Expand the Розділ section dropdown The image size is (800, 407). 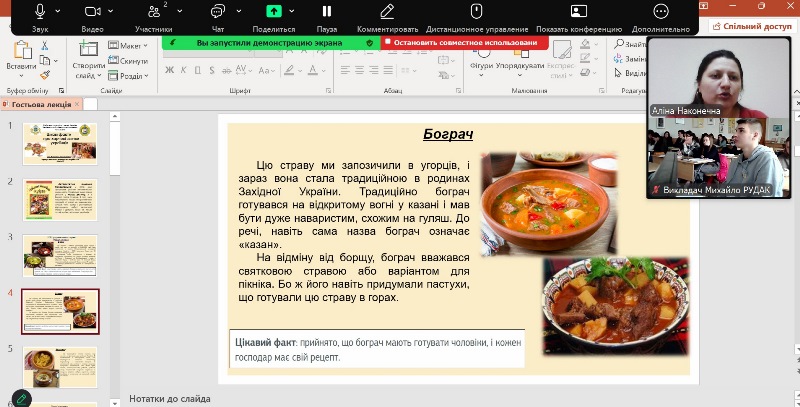coord(127,75)
